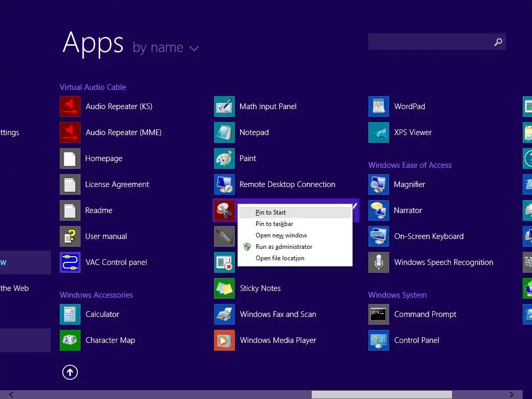Click the 'On-Screen Keyboard' label
532x399 pixels.
429,236
